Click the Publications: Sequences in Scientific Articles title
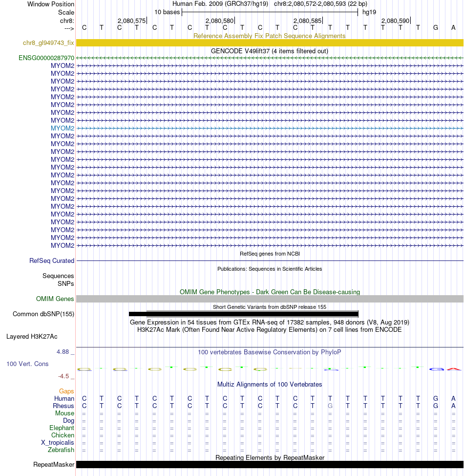464x476 pixels. (270, 269)
